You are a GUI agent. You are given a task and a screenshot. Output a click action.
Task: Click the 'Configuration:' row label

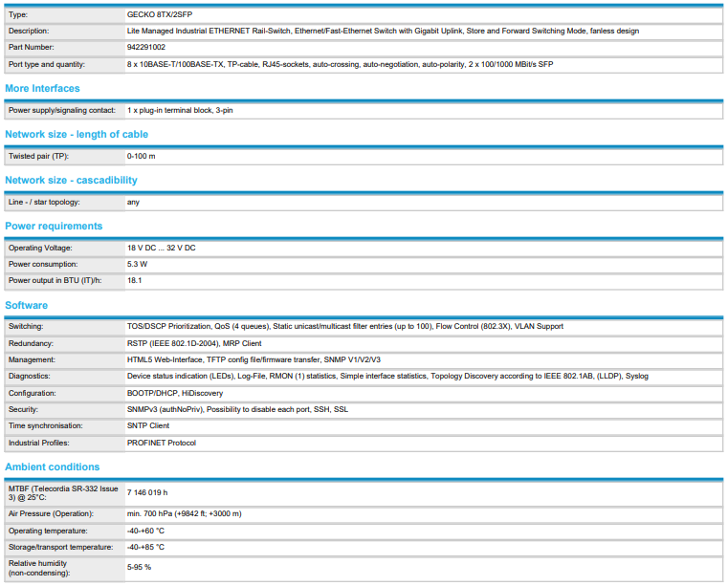point(32,394)
